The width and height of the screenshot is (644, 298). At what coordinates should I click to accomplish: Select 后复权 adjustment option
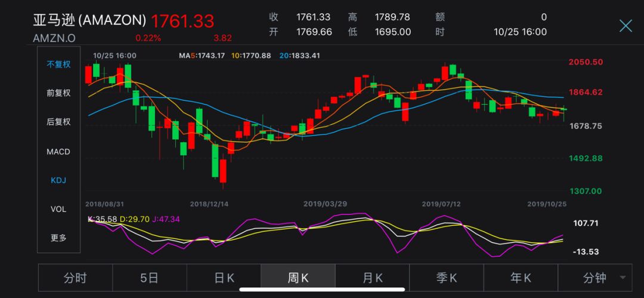pyautogui.click(x=58, y=122)
